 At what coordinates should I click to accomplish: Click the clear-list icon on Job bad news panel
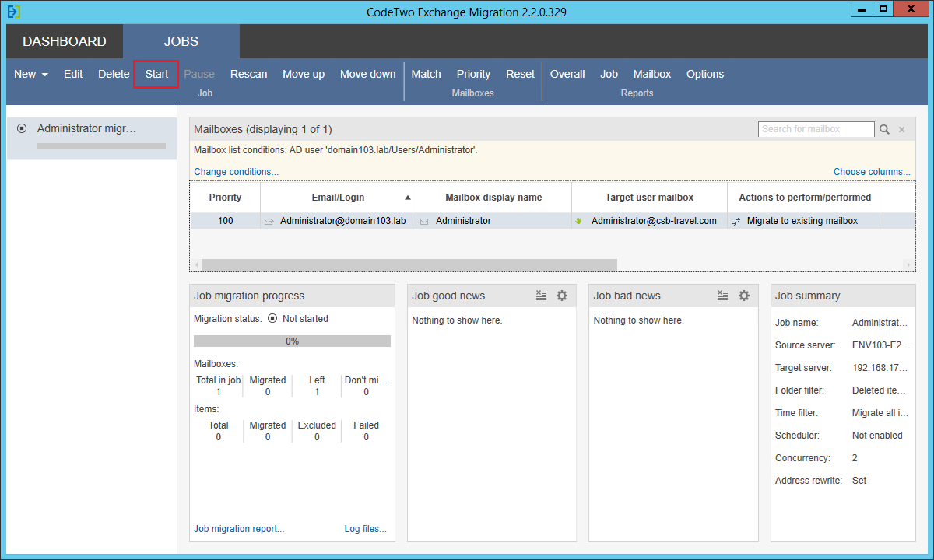pos(722,296)
